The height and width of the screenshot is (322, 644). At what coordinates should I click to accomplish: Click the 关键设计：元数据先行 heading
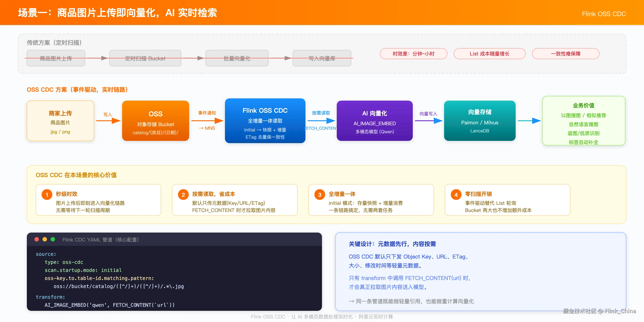click(392, 244)
